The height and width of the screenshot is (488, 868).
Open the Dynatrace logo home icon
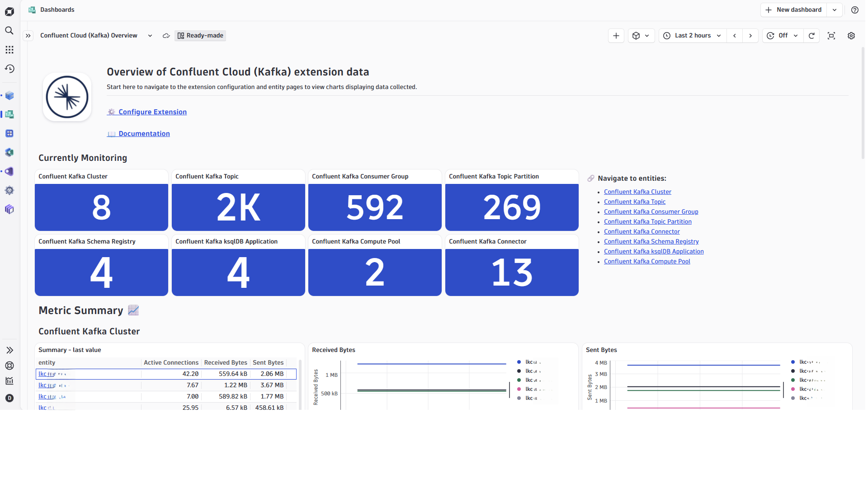[9, 11]
